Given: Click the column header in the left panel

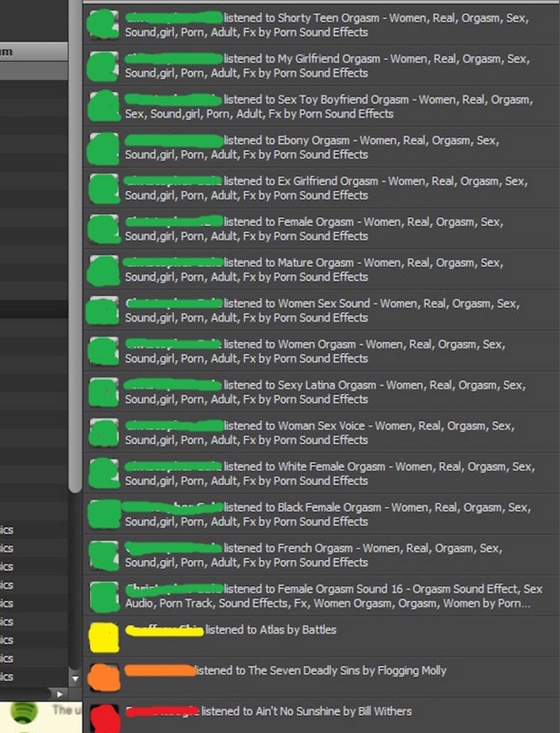Looking at the screenshot, I should click(33, 51).
